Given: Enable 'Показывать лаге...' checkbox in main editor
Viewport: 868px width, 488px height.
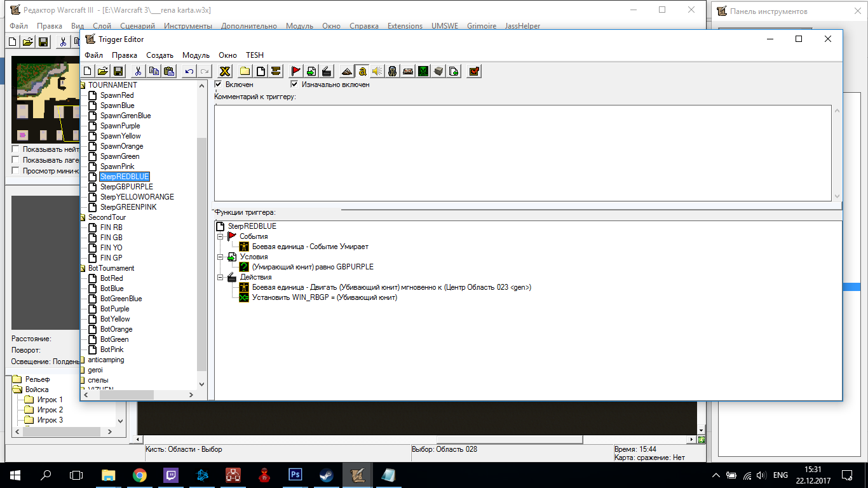Looking at the screenshot, I should click(16, 160).
